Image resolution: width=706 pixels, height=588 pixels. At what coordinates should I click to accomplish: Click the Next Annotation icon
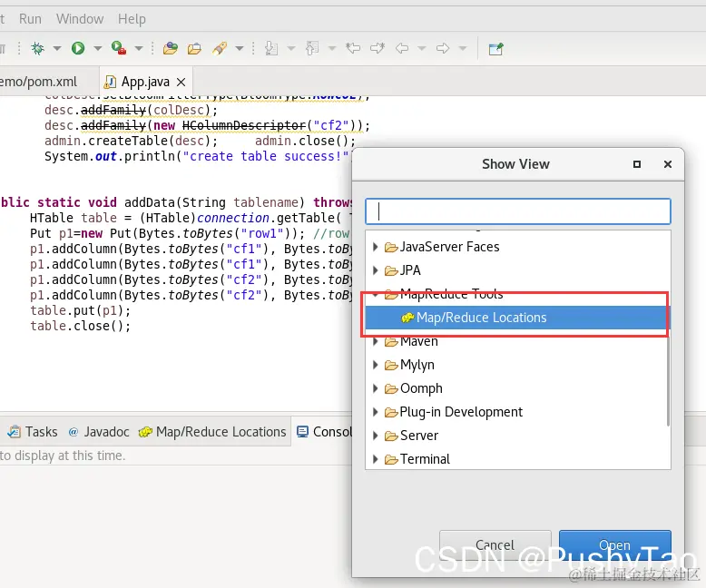pos(271,48)
